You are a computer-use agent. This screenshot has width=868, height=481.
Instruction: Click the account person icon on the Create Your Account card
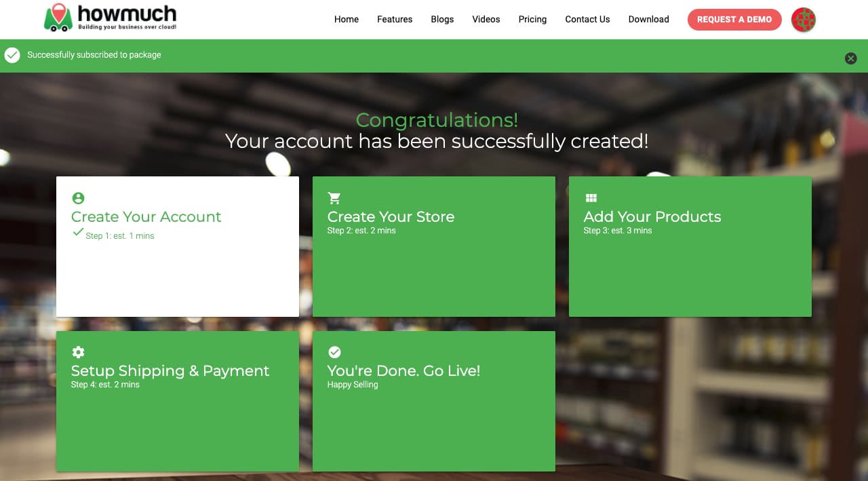click(78, 198)
